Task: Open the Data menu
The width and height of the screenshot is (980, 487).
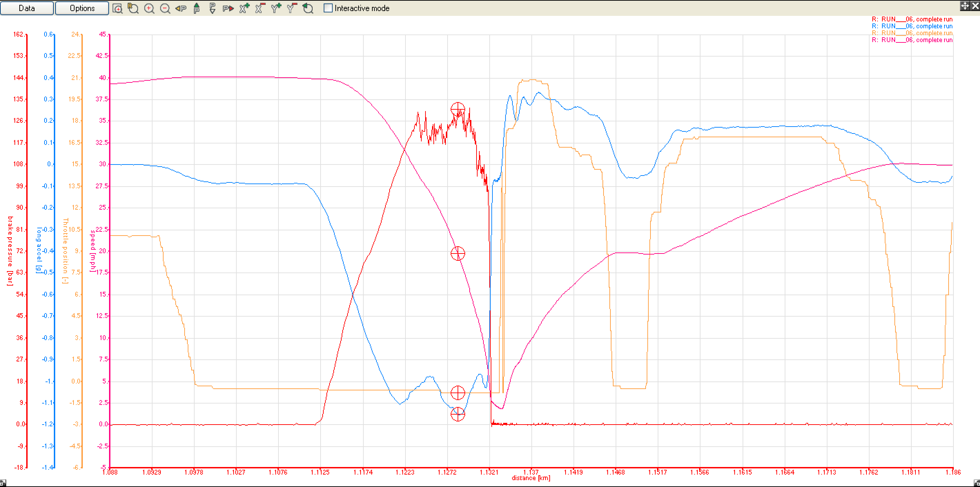Action: [27, 8]
